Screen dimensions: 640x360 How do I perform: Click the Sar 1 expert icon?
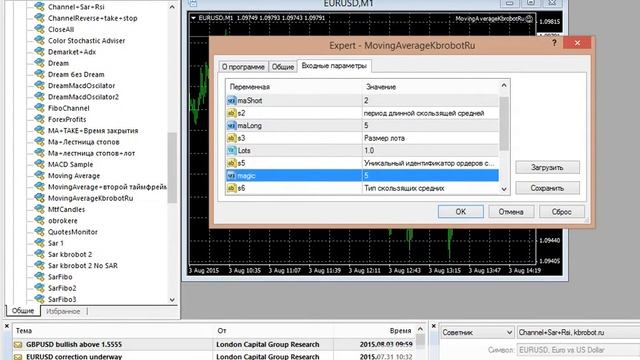[x=39, y=243]
